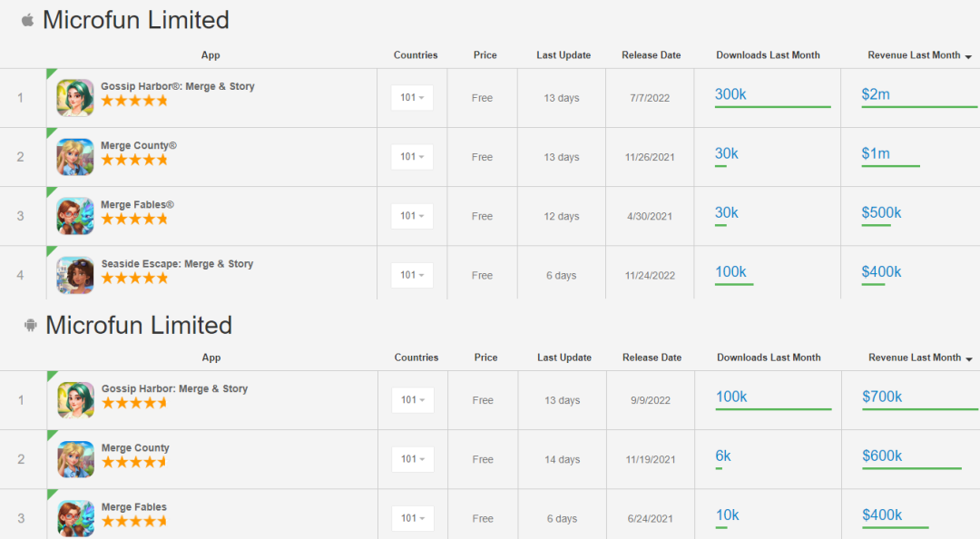Click the Merge Fables Android app icon
The height and width of the screenshot is (539, 980).
(x=75, y=517)
